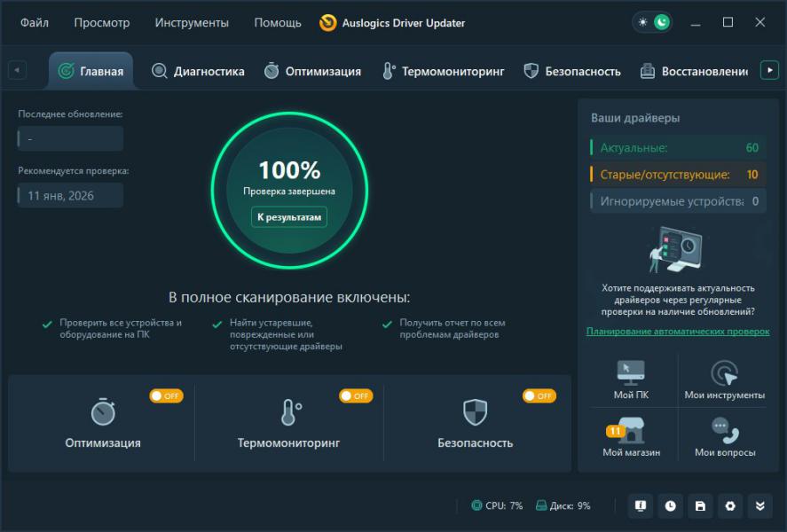787x532 pixels.
Task: Expand the double-chevron panel button
Action: pos(760,505)
